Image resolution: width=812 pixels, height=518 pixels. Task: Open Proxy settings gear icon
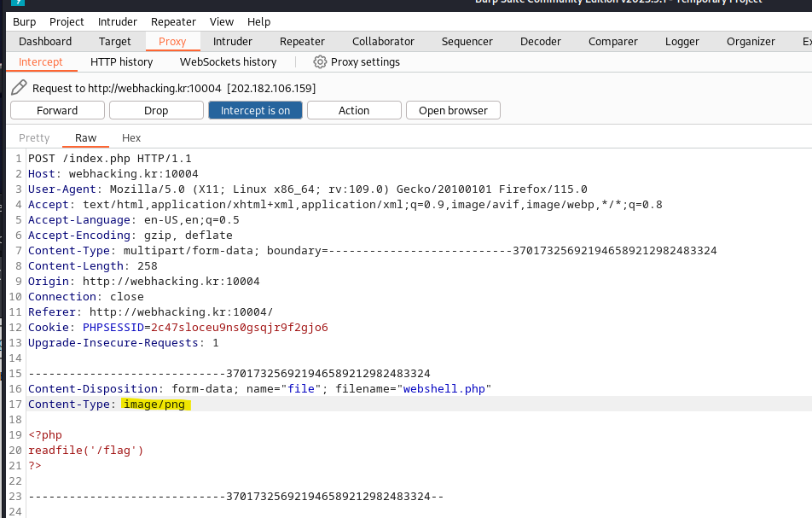coord(320,62)
